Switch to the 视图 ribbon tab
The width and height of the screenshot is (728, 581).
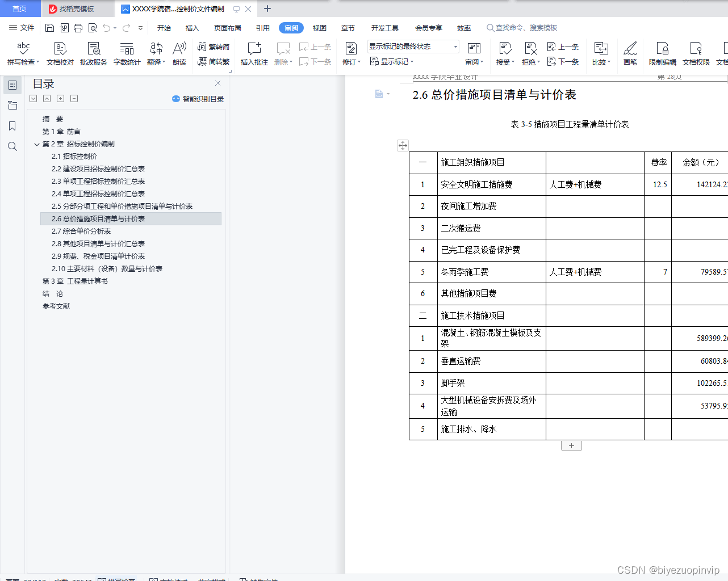[x=320, y=28]
